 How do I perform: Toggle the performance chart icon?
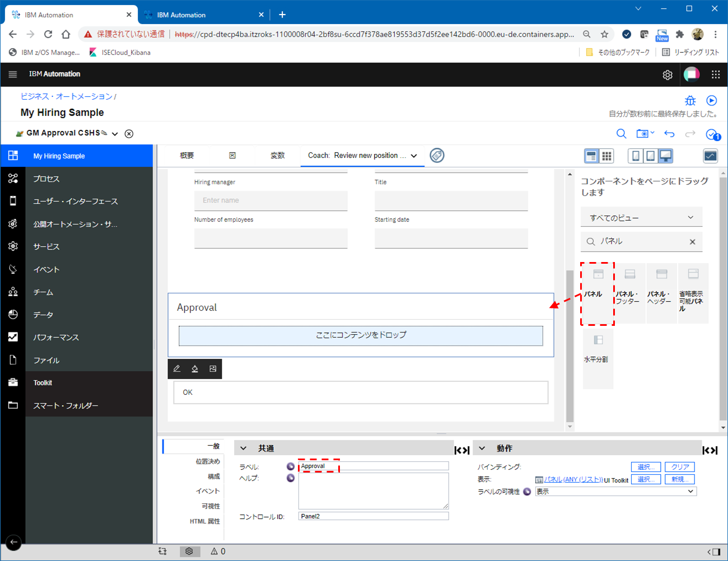point(711,156)
